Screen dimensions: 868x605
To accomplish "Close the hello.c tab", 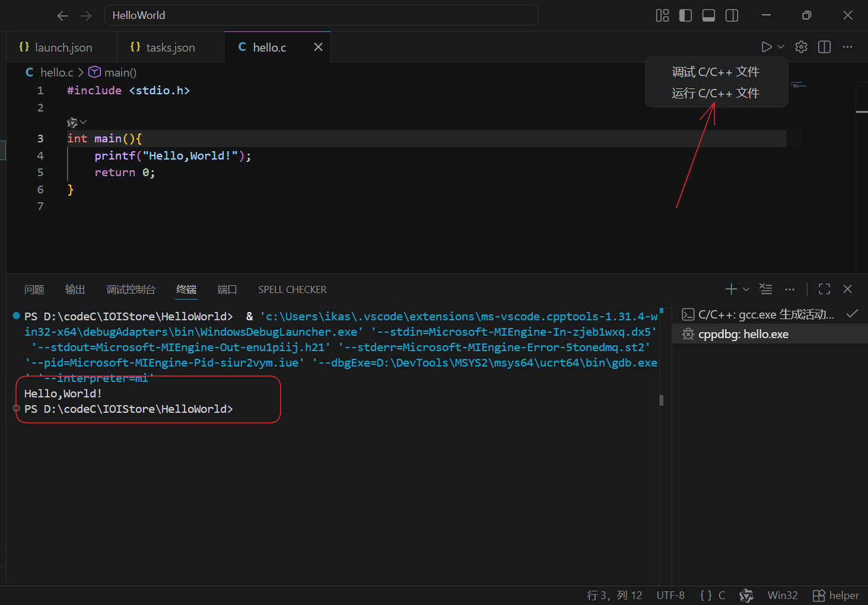I will tap(318, 47).
